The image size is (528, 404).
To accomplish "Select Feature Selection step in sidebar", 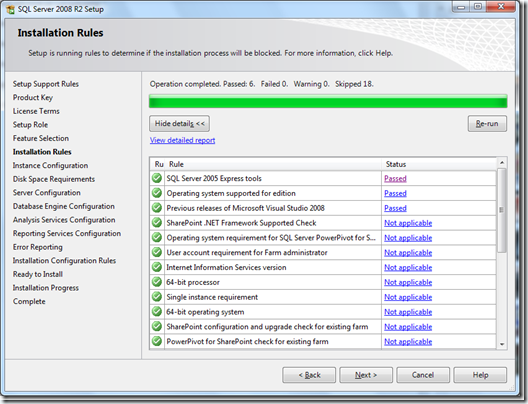I will click(41, 138).
